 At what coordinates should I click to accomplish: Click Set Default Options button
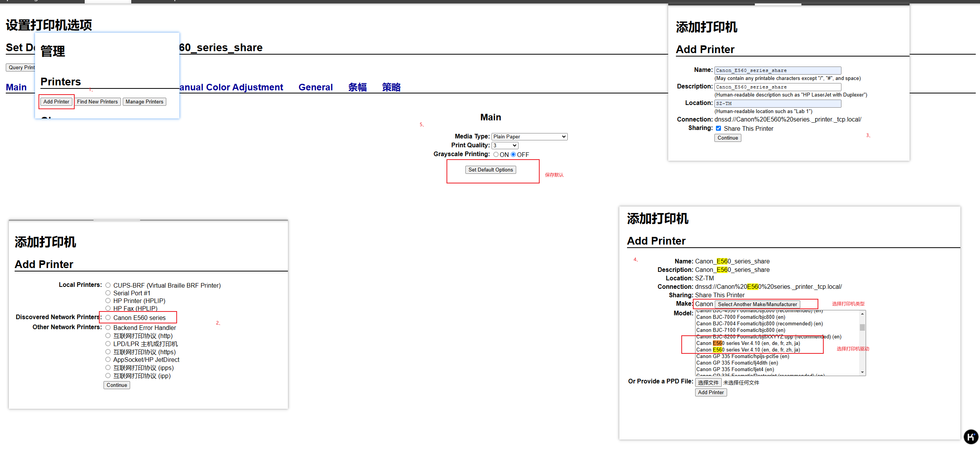[491, 170]
